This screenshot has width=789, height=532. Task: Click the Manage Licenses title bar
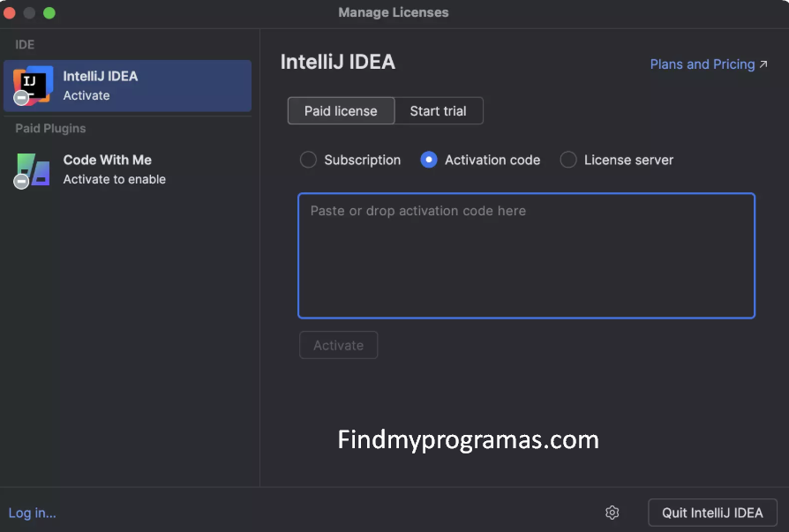pos(394,12)
